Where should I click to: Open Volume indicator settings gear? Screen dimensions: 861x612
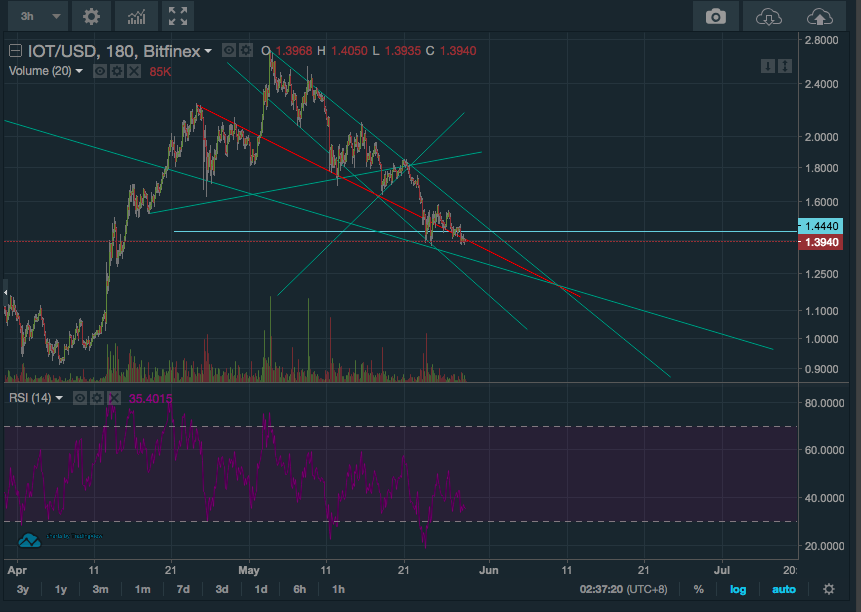(x=117, y=71)
